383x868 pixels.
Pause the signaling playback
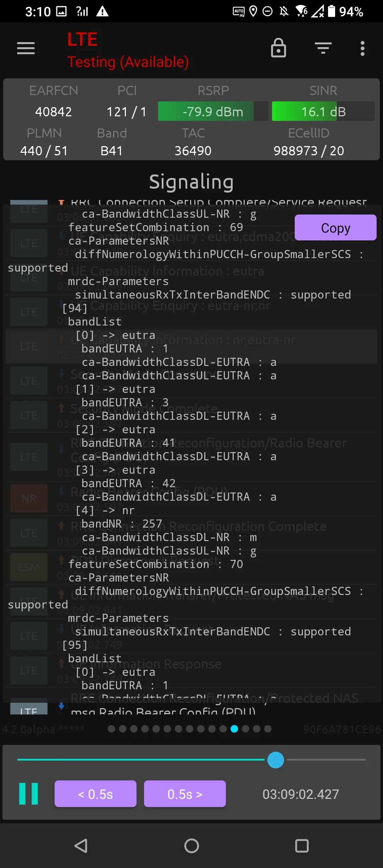30,794
